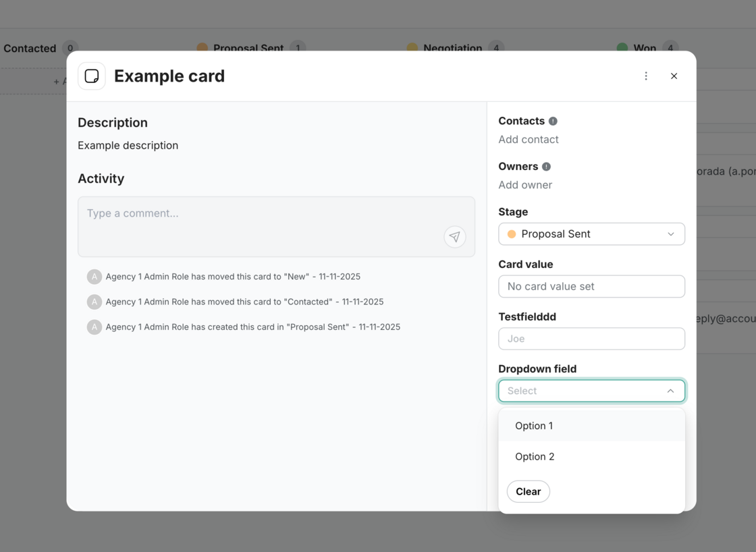This screenshot has width=756, height=552.
Task: Click 'created this card in "Proposal Sent"' entry
Action: [252, 327]
